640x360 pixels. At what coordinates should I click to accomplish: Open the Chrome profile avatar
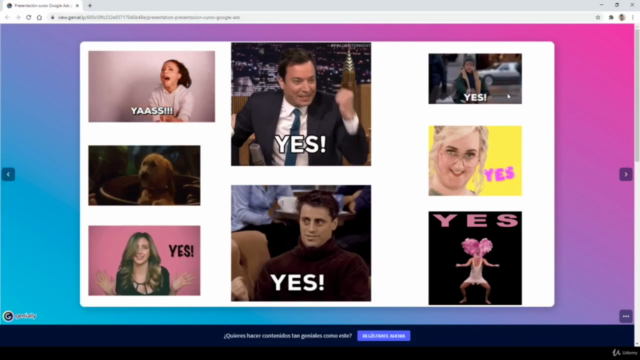pos(622,18)
